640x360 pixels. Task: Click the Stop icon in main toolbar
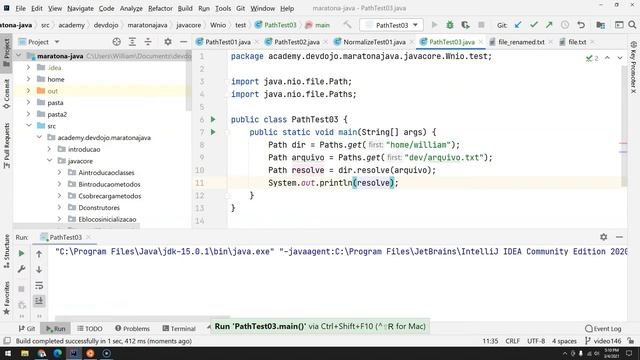click(x=481, y=25)
